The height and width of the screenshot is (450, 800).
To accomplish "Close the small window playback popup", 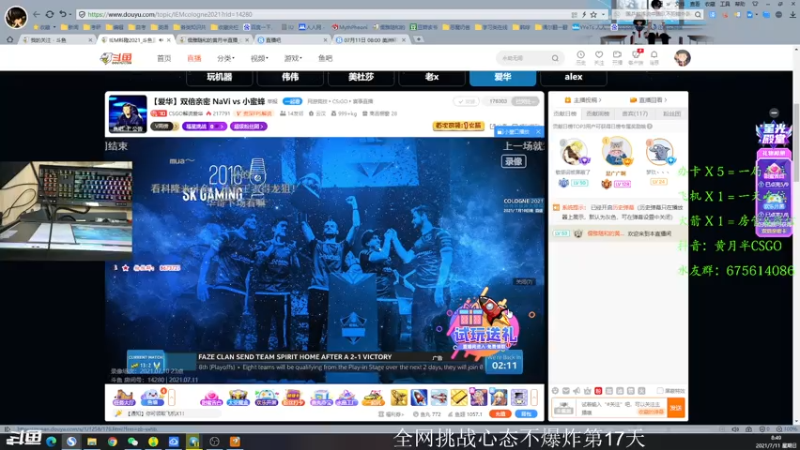I will [538, 132].
